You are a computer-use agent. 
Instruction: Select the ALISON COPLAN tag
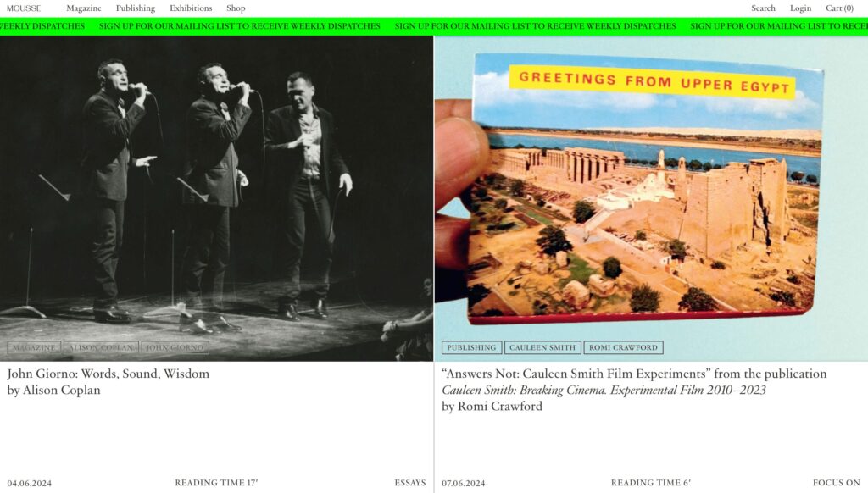pyautogui.click(x=101, y=347)
